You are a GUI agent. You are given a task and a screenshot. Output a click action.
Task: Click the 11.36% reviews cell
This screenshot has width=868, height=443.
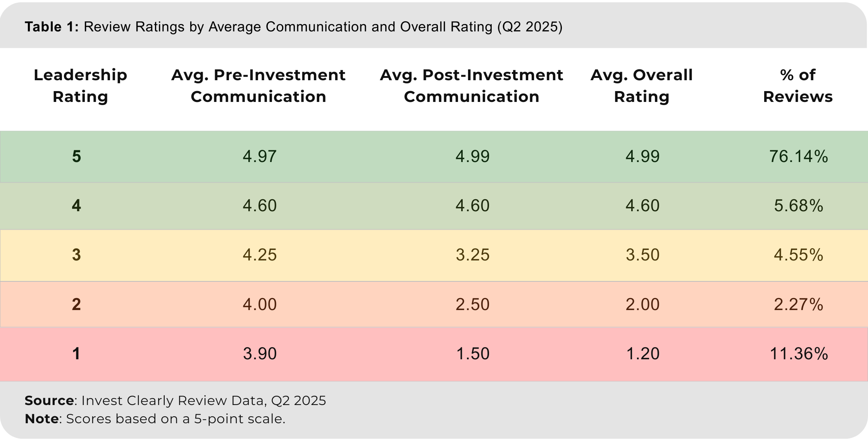coord(799,354)
